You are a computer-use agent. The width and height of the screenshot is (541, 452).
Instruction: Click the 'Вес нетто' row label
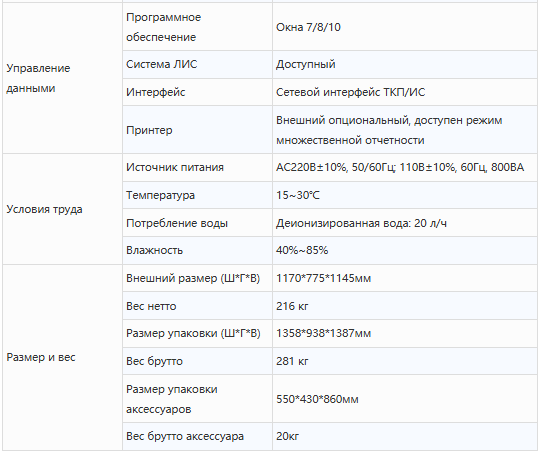click(x=151, y=306)
